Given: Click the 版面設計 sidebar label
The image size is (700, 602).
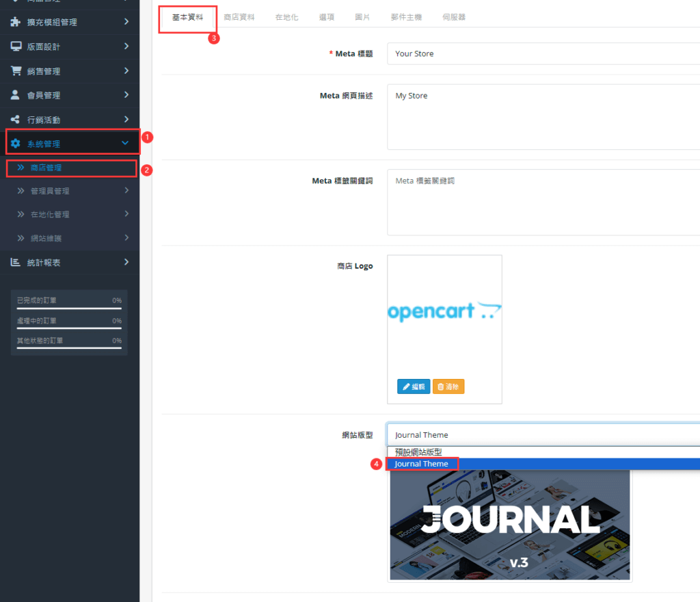Looking at the screenshot, I should [43, 47].
